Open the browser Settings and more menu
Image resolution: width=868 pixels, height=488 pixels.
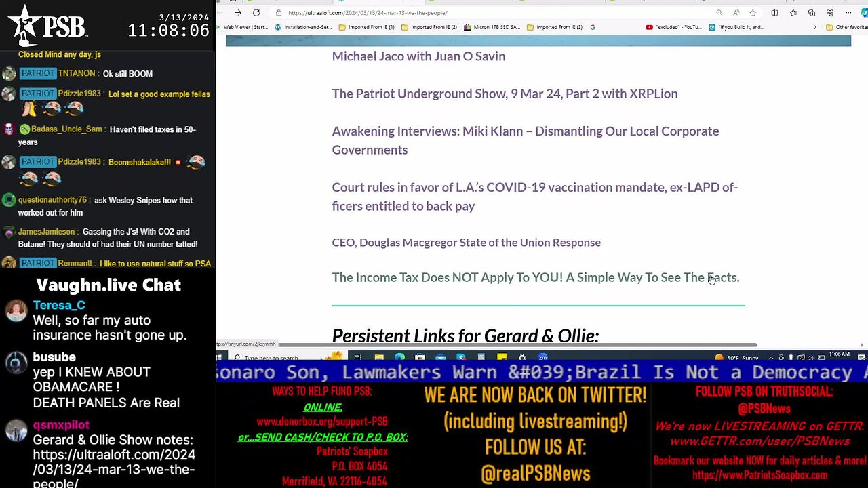[848, 12]
